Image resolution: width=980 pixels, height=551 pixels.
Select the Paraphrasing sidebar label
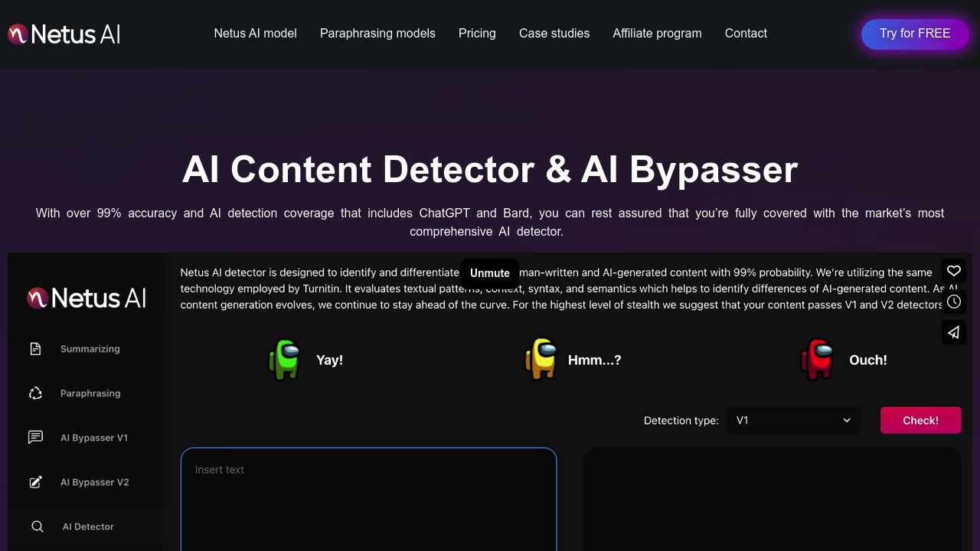(90, 393)
